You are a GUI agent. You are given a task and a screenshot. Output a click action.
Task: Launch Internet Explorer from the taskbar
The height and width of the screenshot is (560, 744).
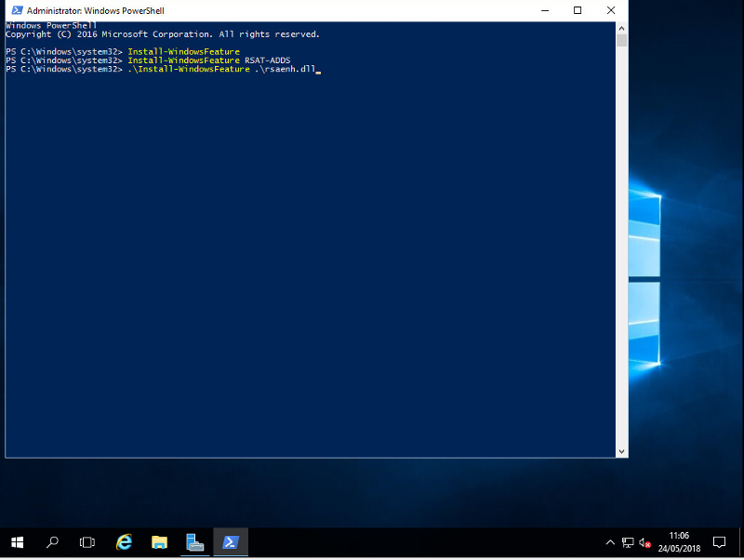tap(124, 541)
